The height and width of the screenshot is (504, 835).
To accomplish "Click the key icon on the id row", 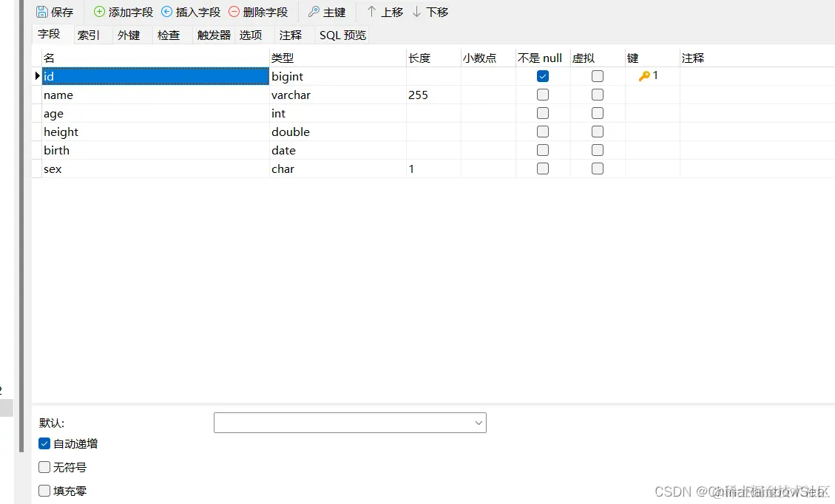I will click(646, 75).
